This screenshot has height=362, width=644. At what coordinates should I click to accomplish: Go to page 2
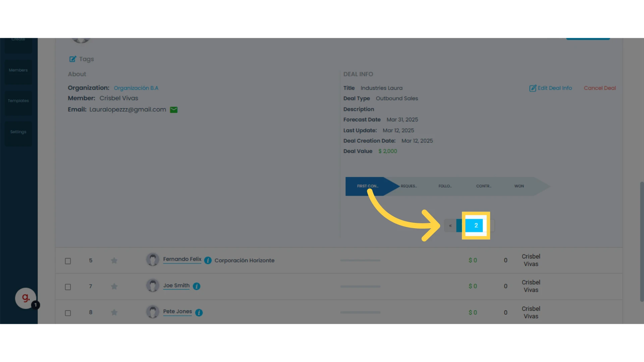(x=476, y=226)
